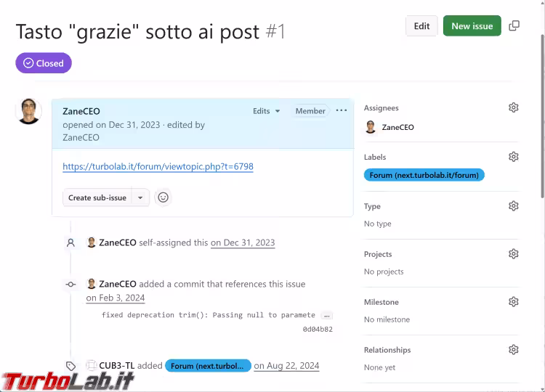Open the three-dot comment options menu

tap(342, 110)
